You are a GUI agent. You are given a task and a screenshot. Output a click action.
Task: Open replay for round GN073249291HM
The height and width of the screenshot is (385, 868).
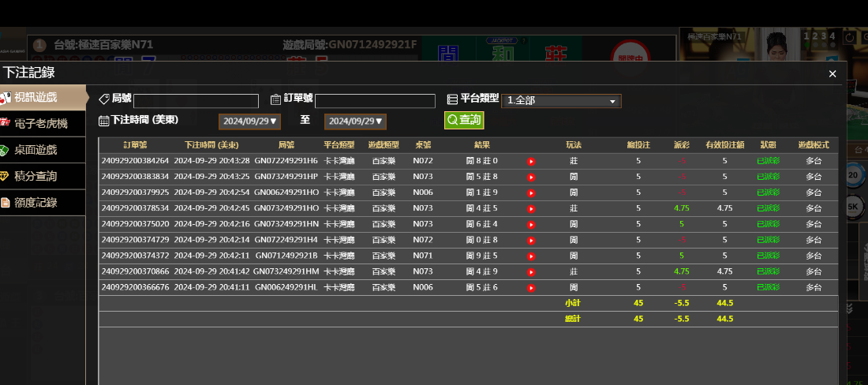coord(531,271)
